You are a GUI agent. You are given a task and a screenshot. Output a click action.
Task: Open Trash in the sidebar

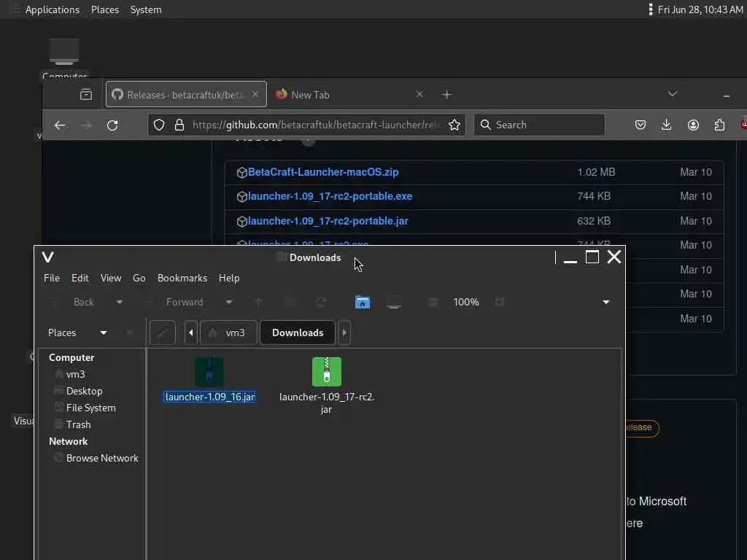pos(79,424)
